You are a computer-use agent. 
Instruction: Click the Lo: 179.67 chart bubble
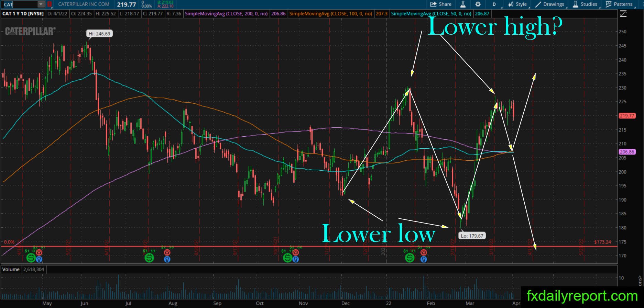472,236
